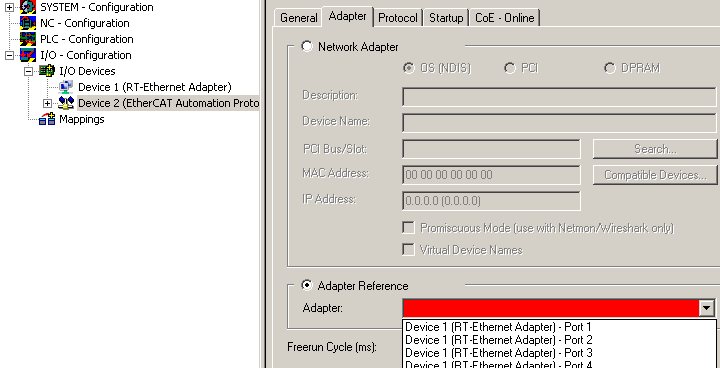This screenshot has width=720, height=368.
Task: Select the Mappings tree label
Action: tap(82, 119)
